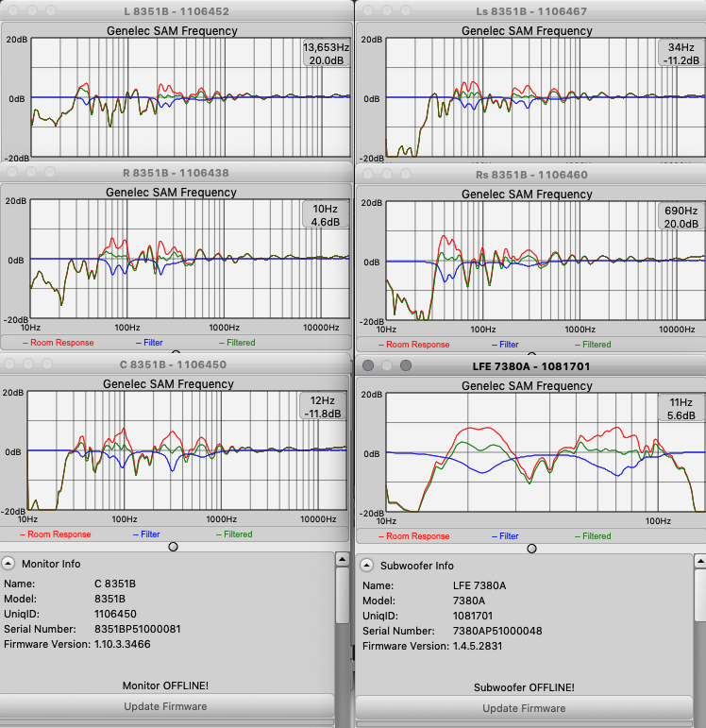
Task: Click Room Response legend in LFE 7380A window
Action: click(414, 536)
